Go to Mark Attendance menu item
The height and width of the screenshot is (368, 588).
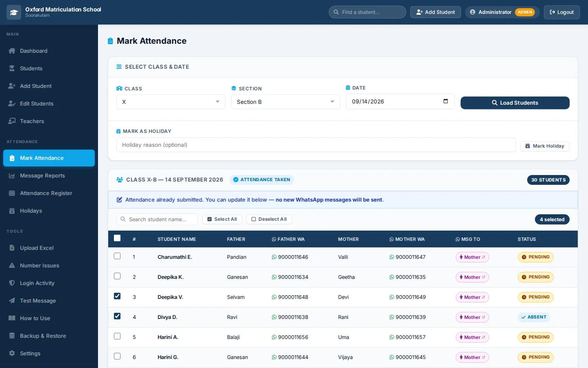coord(49,158)
